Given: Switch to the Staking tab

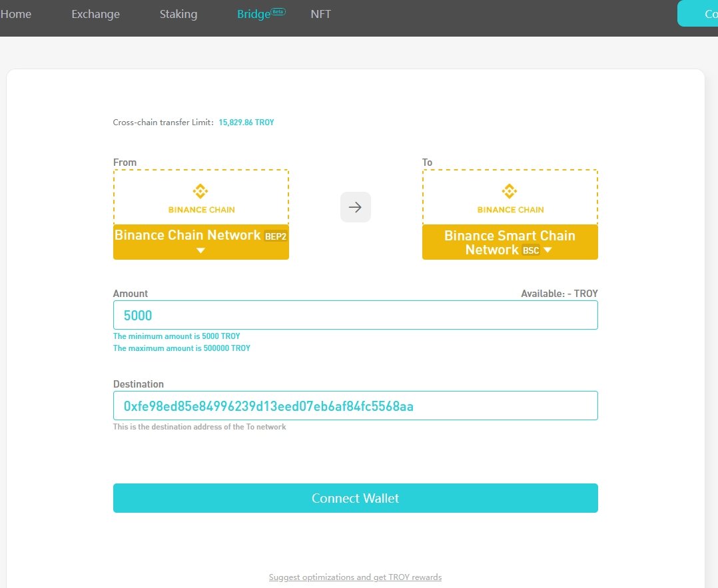Looking at the screenshot, I should tap(179, 14).
